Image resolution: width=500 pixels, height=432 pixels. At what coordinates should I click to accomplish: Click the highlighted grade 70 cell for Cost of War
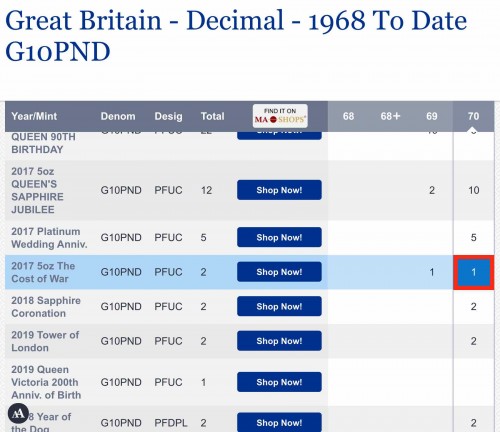click(474, 272)
